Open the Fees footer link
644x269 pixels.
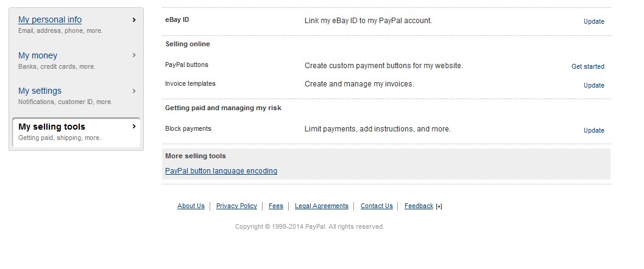tap(275, 206)
